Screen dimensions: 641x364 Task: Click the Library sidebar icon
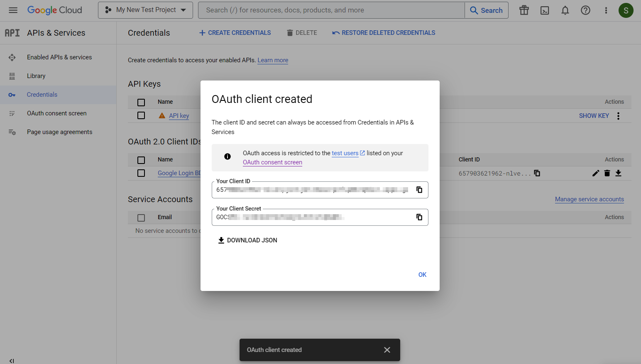click(x=12, y=76)
